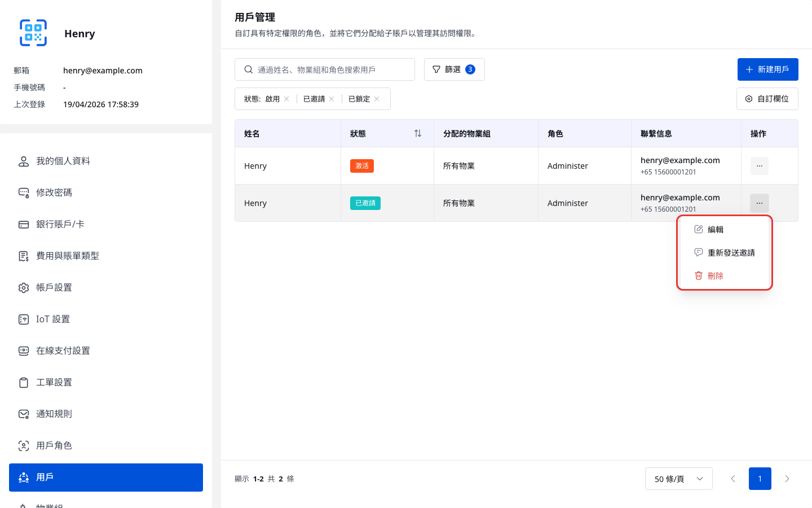Choose 重新發送邀請 from the menu
Screen dimensions: 812x508
[725, 253]
